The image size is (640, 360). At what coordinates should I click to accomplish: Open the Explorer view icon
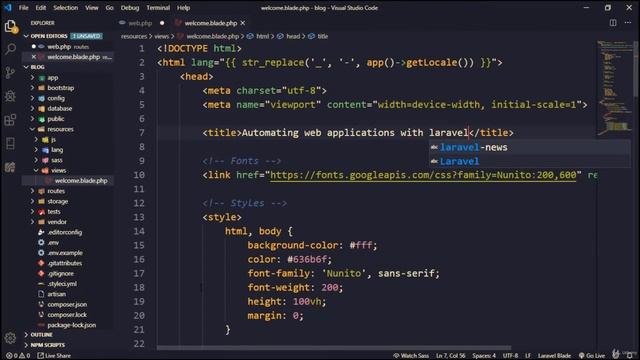[10, 27]
